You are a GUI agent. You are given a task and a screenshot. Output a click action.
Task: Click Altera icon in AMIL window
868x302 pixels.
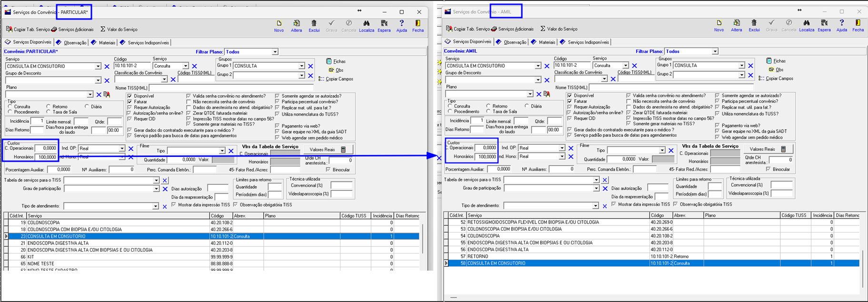(x=737, y=26)
